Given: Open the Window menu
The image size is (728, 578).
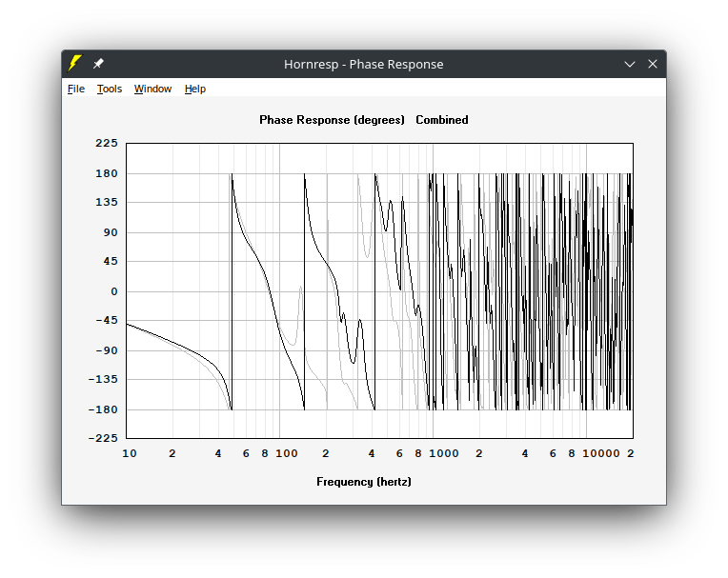Looking at the screenshot, I should click(152, 89).
